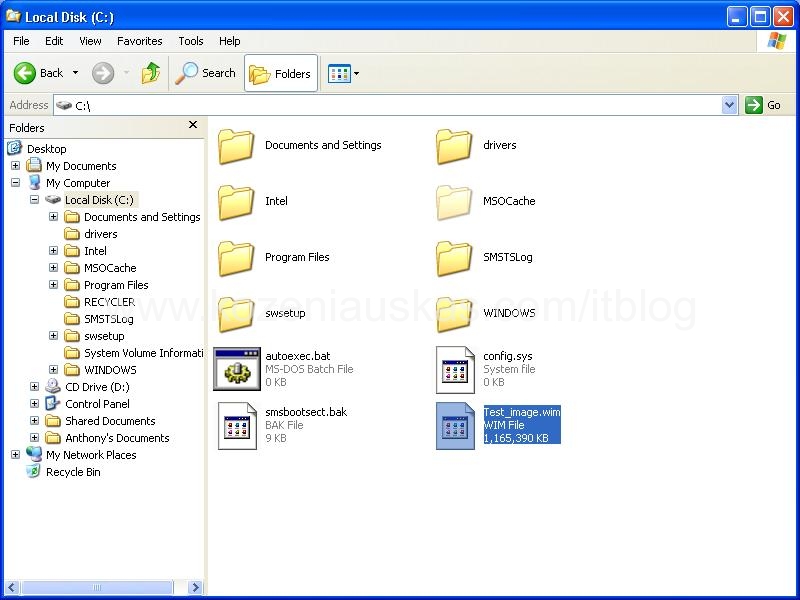Image resolution: width=800 pixels, height=600 pixels.
Task: Open the Back history dropdown arrow
Action: click(x=76, y=73)
